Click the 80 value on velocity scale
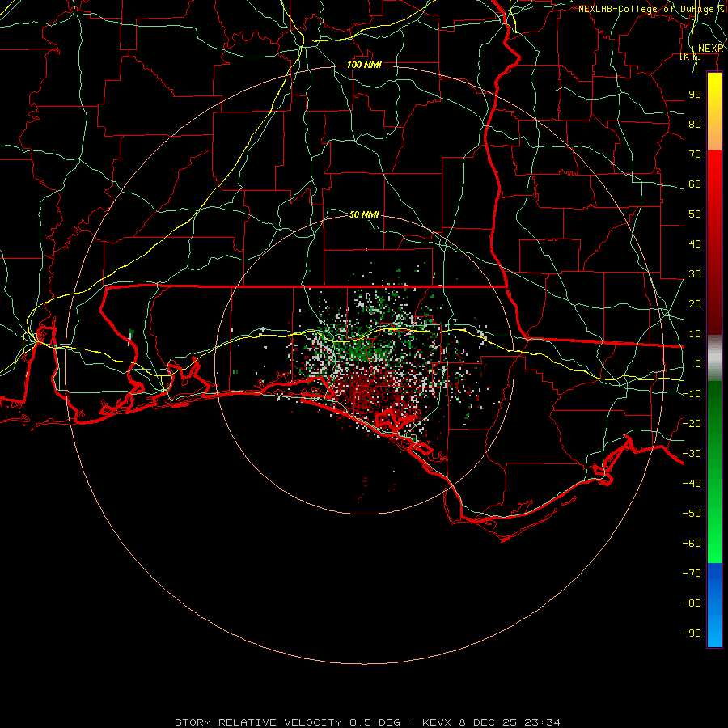728x728 pixels. [695, 125]
